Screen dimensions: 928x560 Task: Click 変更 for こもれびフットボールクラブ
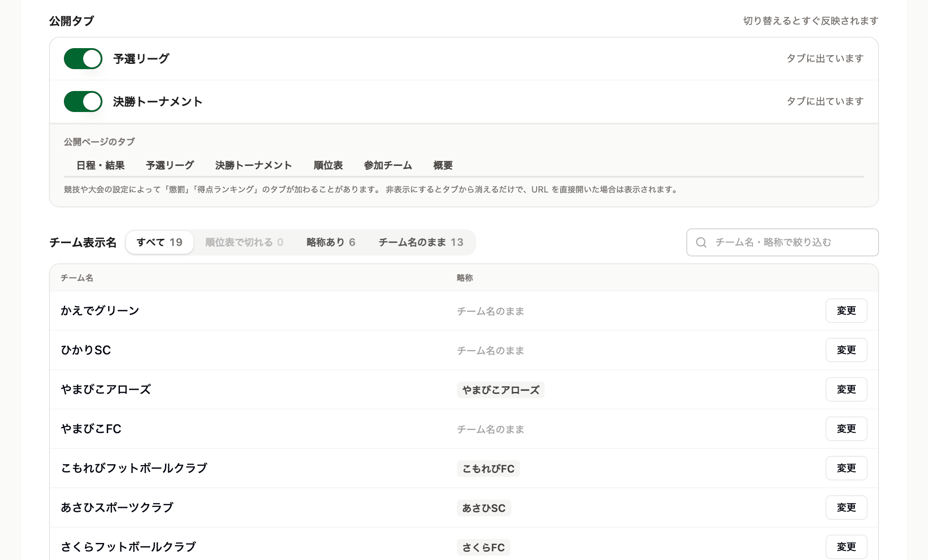pyautogui.click(x=847, y=468)
